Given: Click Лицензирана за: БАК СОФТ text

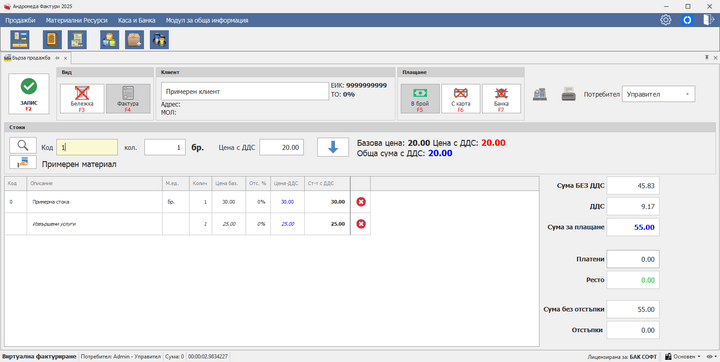Looking at the screenshot, I should point(622,356).
